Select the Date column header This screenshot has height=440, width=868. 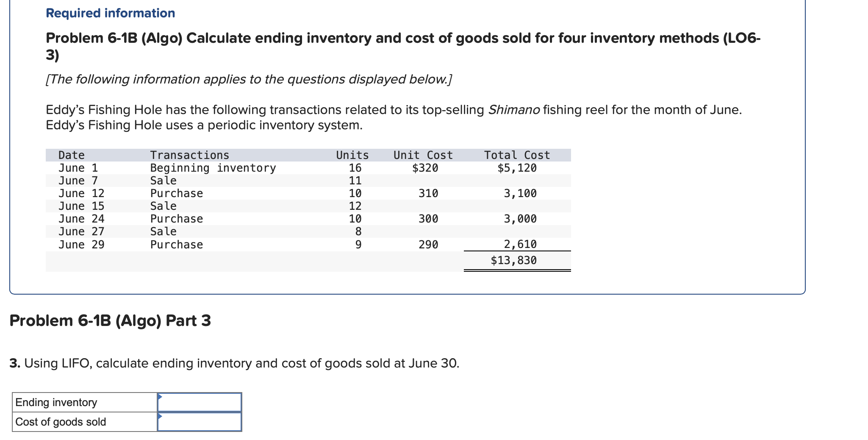tap(71, 155)
